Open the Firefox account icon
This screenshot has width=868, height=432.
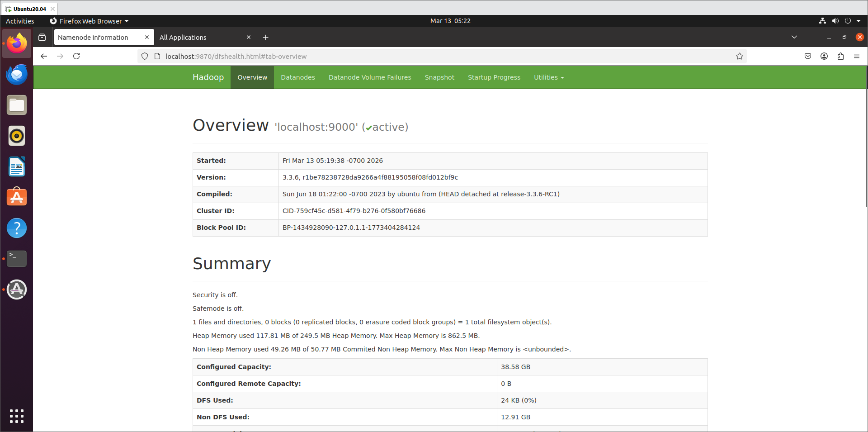tap(824, 56)
